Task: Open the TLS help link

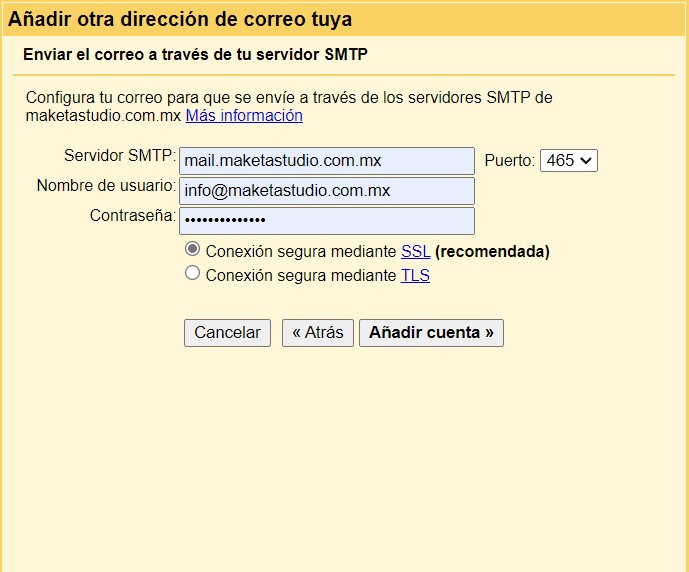Action: pos(415,275)
